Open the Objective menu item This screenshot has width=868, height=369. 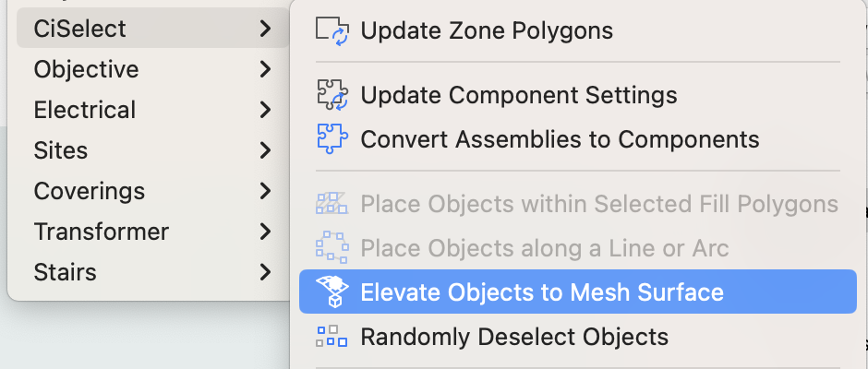(86, 69)
